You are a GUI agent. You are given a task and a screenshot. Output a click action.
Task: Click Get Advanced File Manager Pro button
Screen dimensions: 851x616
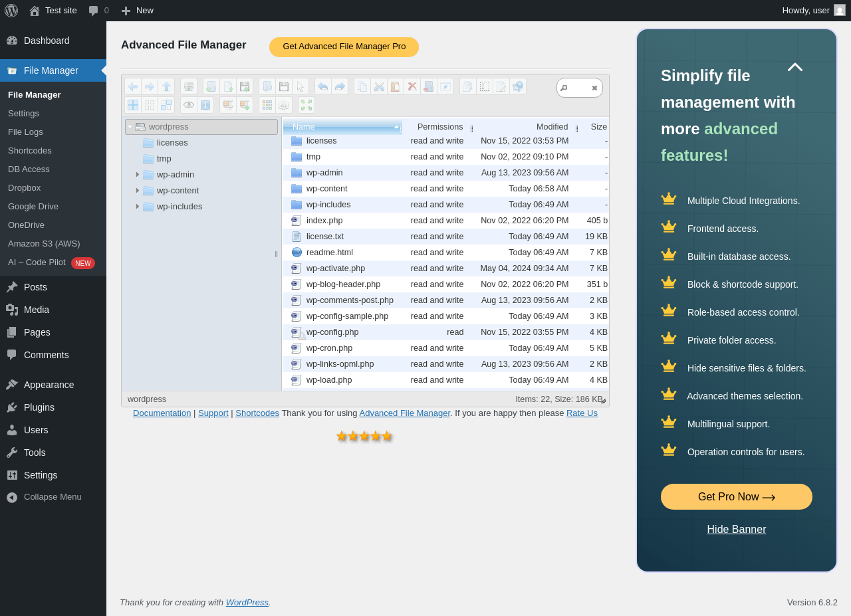pos(344,47)
